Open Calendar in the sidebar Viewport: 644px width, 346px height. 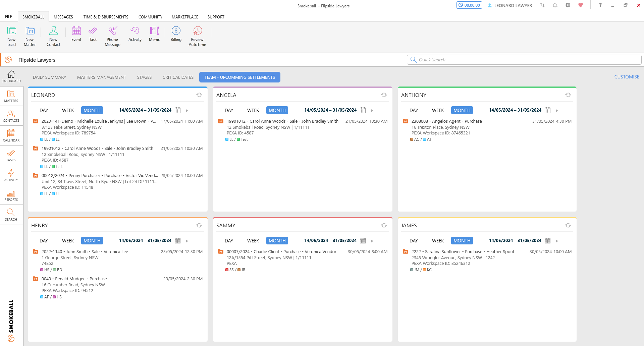(11, 136)
